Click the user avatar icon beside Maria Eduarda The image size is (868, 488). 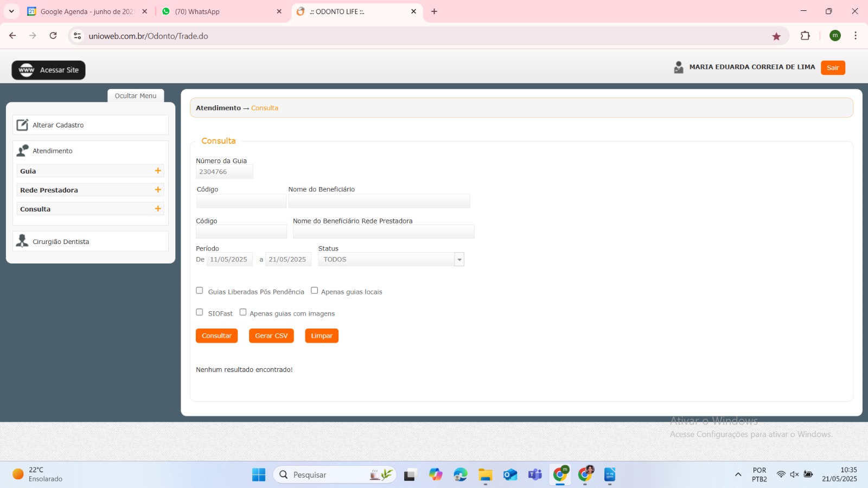point(678,67)
